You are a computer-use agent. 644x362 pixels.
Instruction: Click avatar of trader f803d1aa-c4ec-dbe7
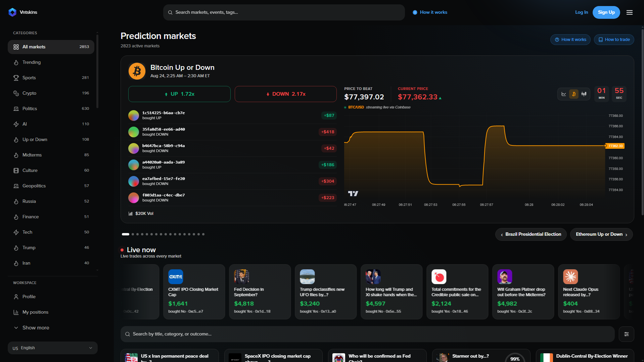tap(134, 198)
